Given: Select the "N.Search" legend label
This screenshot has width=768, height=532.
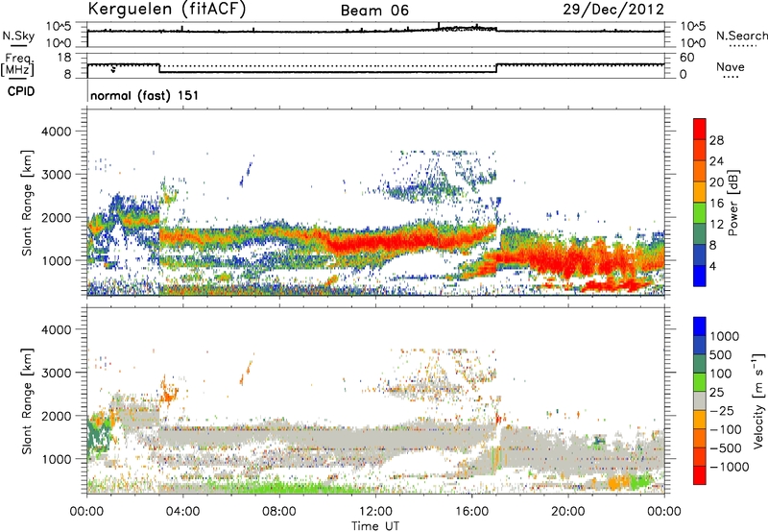Looking at the screenshot, I should 741,36.
